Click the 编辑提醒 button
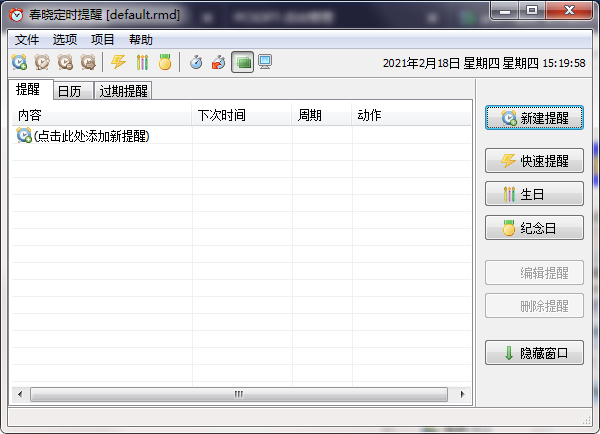This screenshot has width=600, height=434. tap(534, 273)
